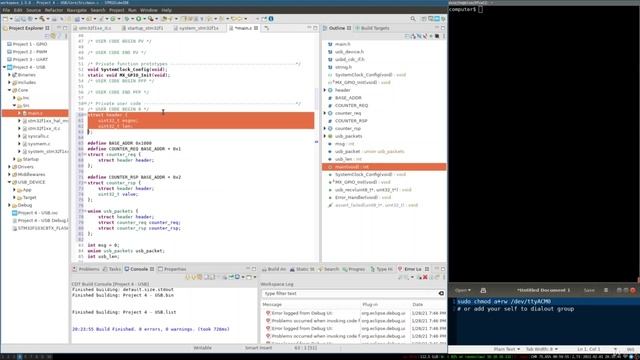Expand the Includes folder

9,82
